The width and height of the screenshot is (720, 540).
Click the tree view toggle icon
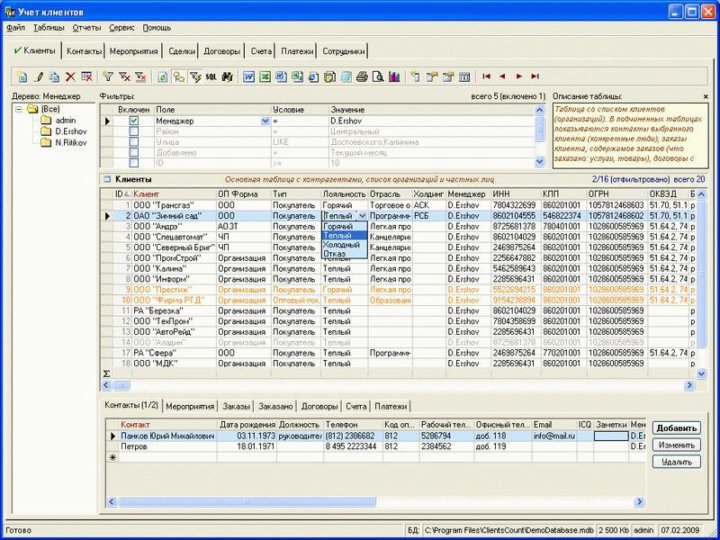pos(179,77)
